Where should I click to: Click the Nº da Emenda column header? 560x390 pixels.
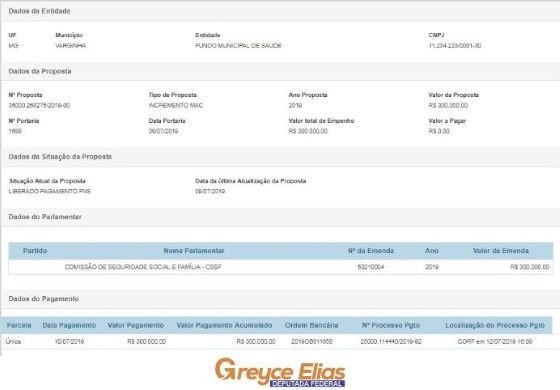[x=371, y=251]
